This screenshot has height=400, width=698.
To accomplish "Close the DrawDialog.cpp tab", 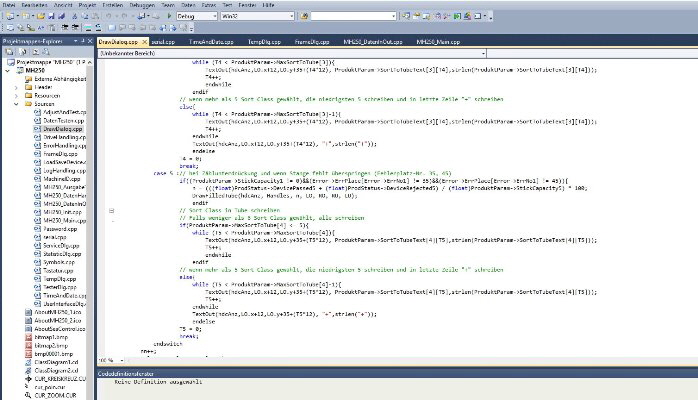I will point(144,42).
